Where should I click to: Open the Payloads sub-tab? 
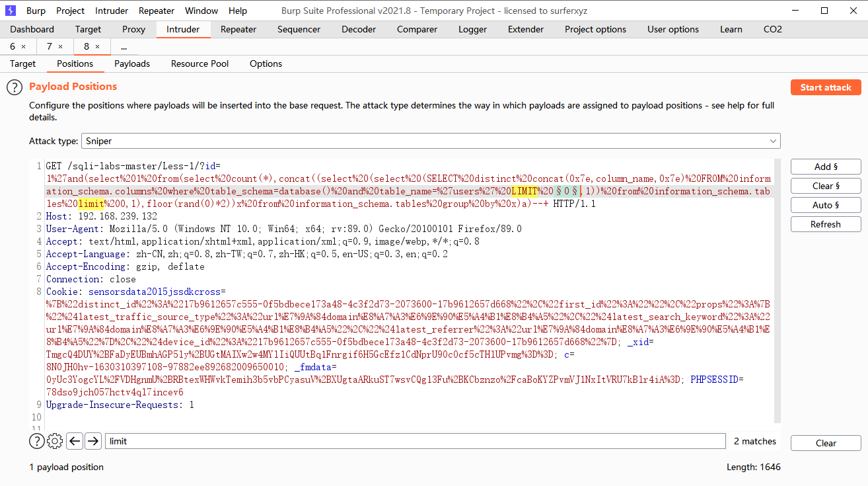(132, 63)
